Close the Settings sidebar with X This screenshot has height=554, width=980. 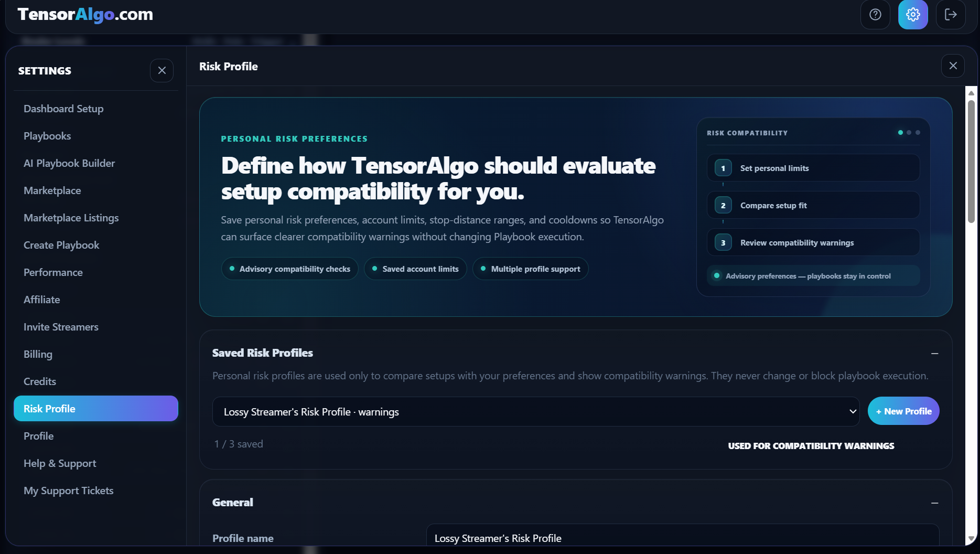[x=162, y=70]
